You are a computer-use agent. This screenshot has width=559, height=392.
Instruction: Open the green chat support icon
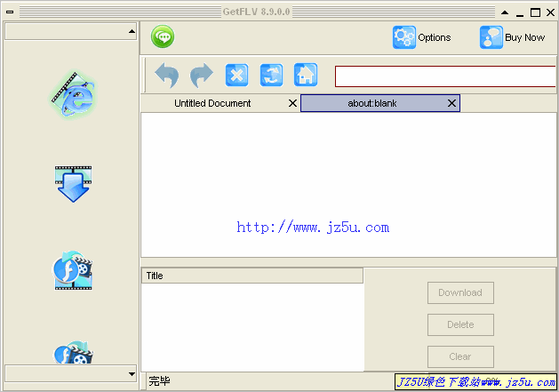(163, 36)
